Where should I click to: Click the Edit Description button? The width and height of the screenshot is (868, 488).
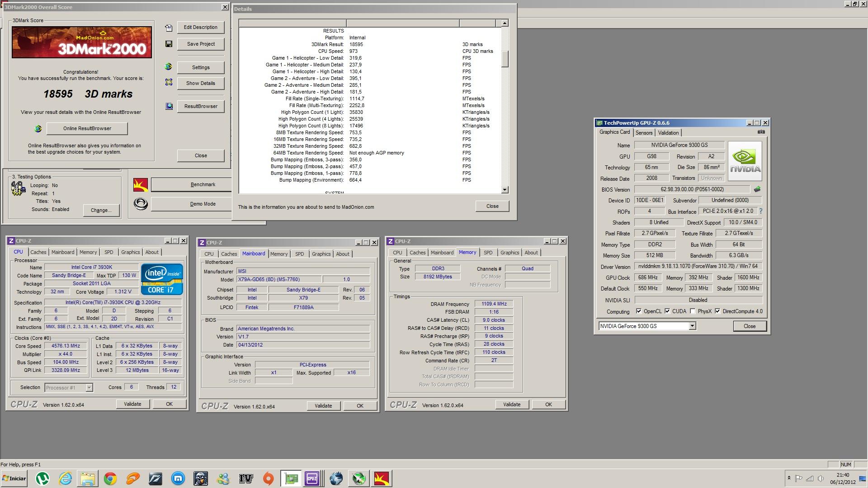201,28
